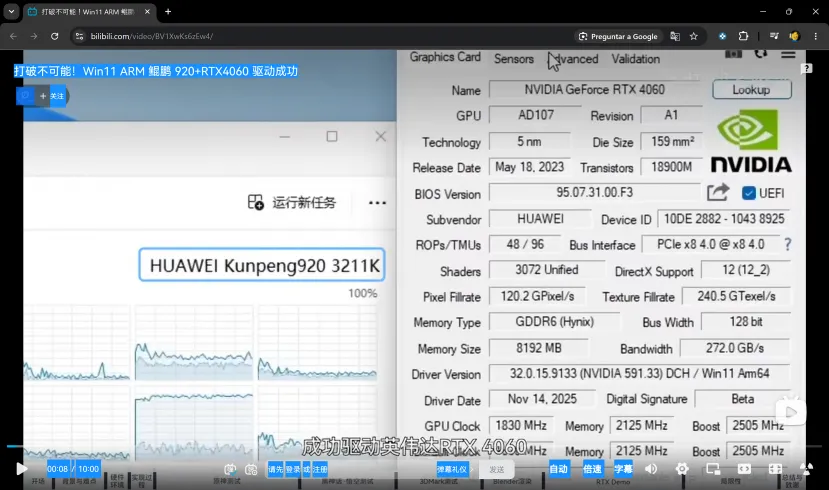Click the 关注 follow button
Image resolution: width=829 pixels, height=490 pixels.
coord(52,96)
